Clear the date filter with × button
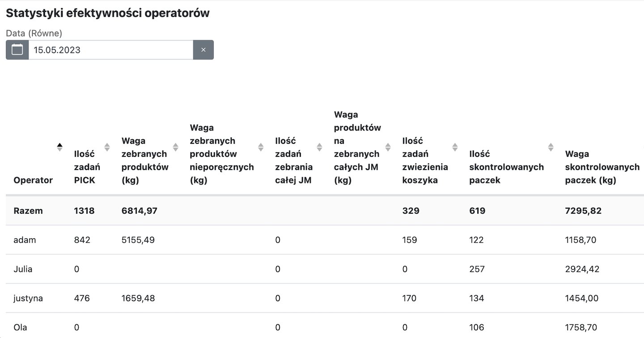 coord(203,50)
